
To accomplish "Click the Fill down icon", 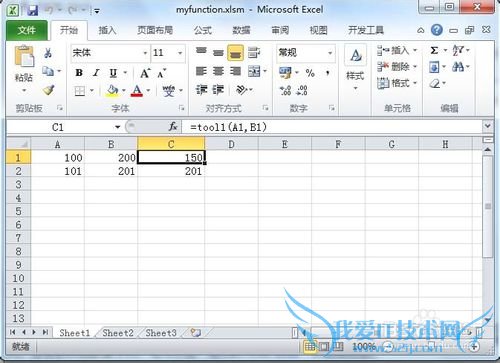I will click(x=434, y=67).
